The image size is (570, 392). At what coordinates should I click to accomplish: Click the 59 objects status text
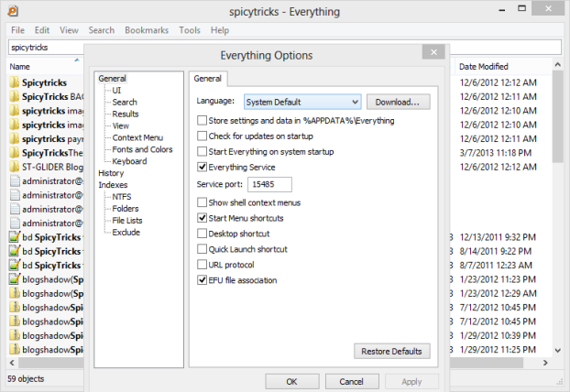[26, 378]
